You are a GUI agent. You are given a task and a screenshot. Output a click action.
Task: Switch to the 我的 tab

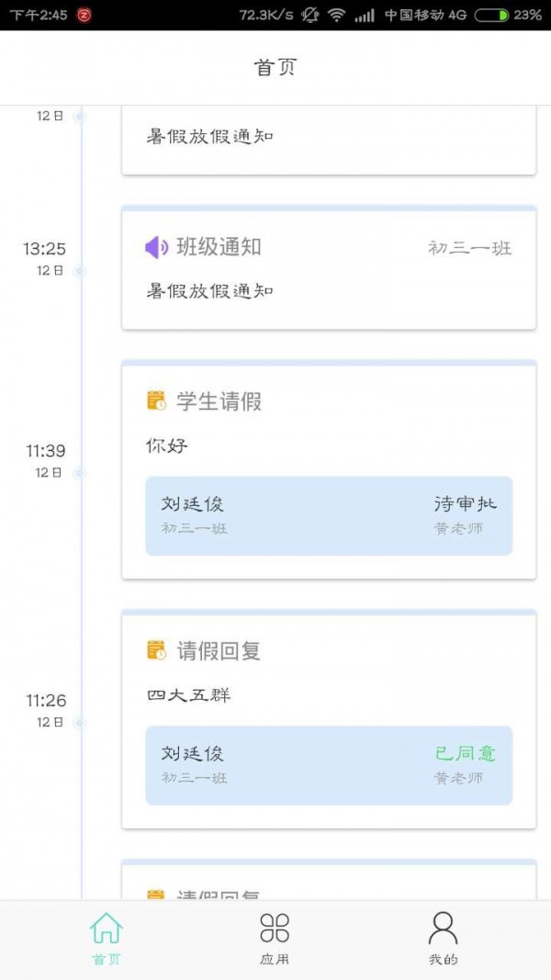coord(444,940)
